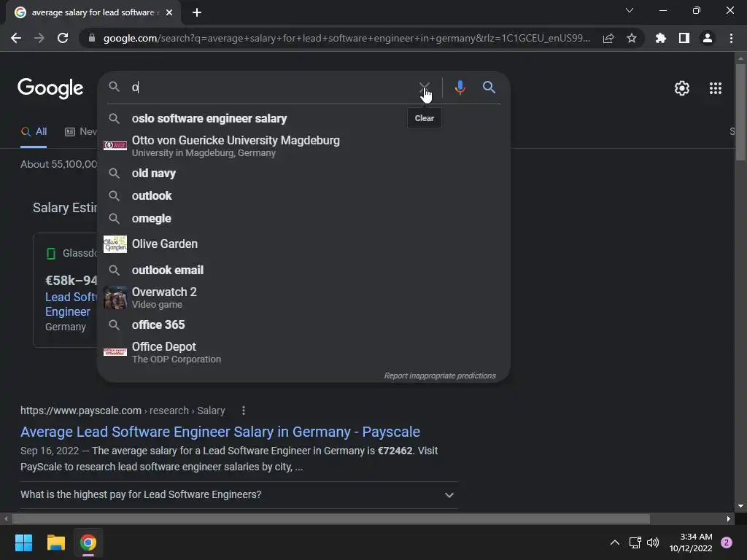The width and height of the screenshot is (747, 560).
Task: Select outlook email suggestion
Action: pos(303,270)
